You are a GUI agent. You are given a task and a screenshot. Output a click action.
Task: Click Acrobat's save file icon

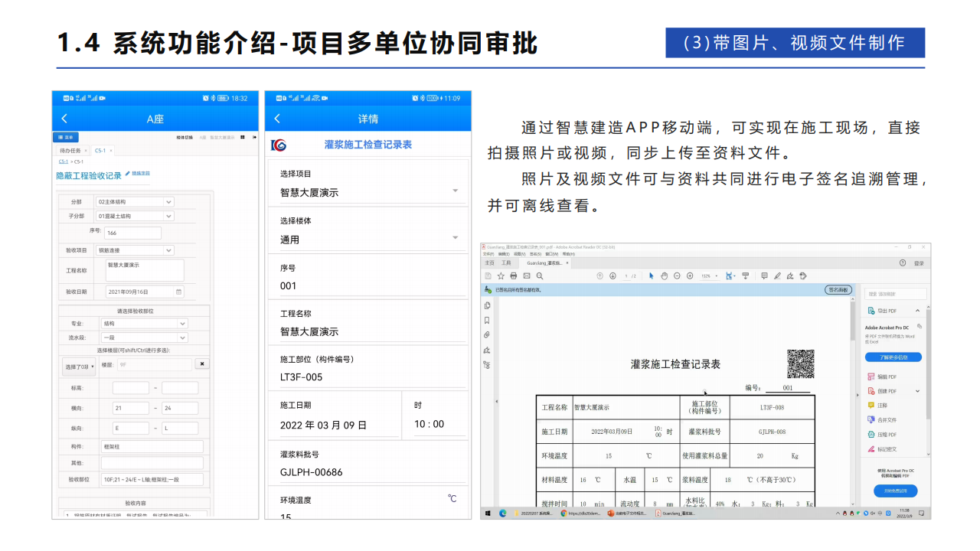pos(488,275)
